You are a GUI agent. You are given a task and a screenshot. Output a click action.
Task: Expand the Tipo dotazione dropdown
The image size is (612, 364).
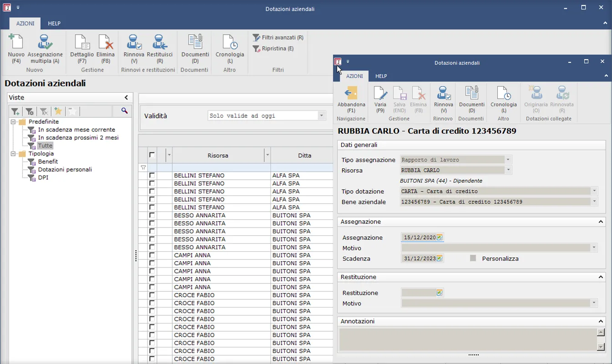[594, 192]
